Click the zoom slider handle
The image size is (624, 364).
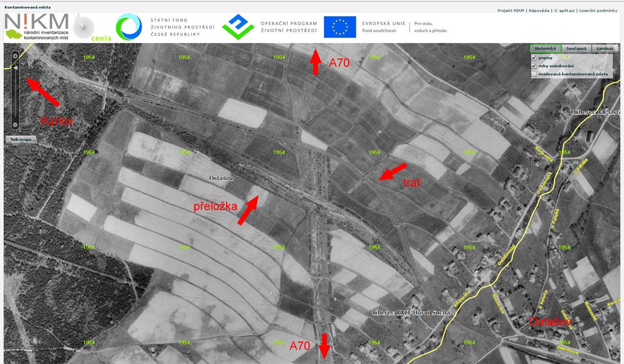15,68
